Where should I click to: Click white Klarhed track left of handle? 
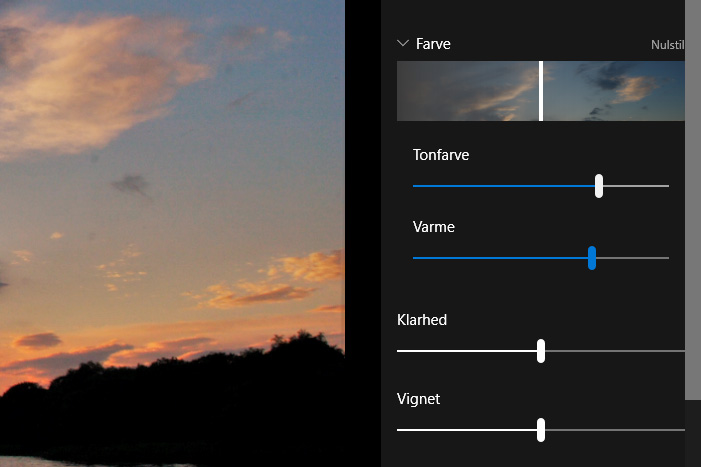[x=465, y=351]
